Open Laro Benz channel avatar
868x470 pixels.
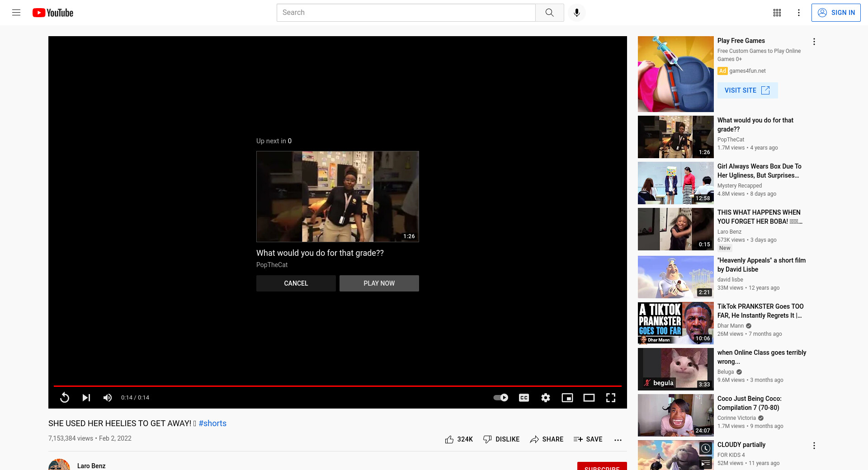59,465
